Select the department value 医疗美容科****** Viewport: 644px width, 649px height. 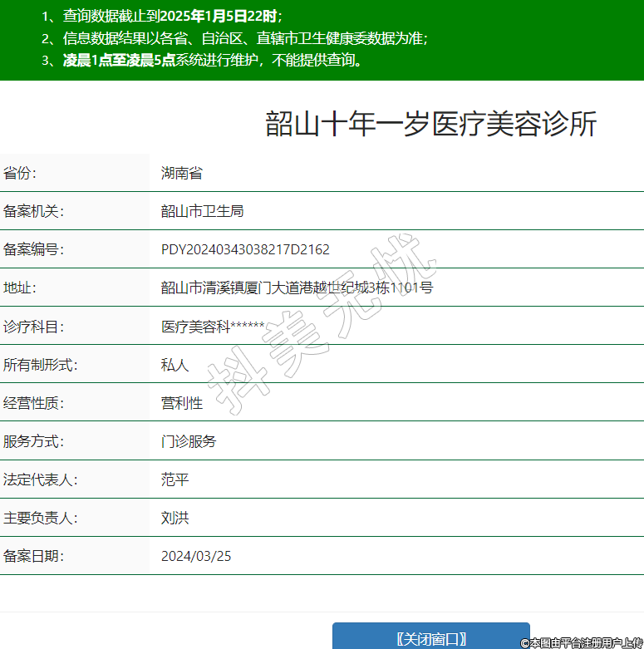coord(213,327)
